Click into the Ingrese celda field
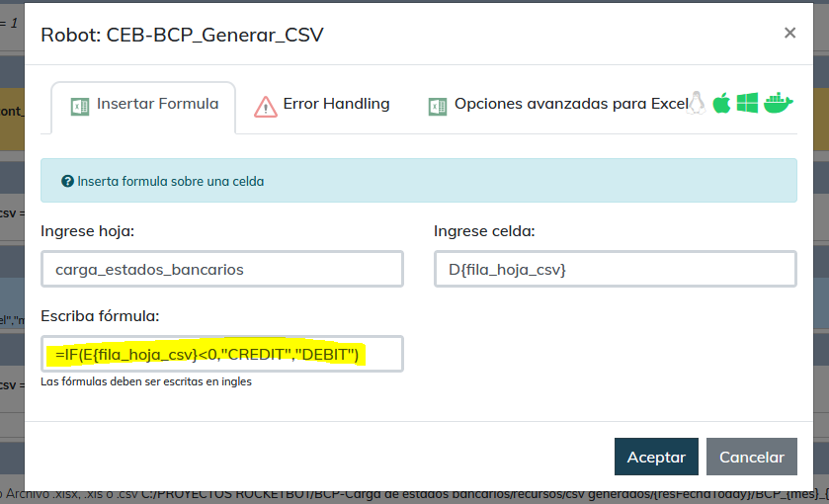 pos(615,269)
